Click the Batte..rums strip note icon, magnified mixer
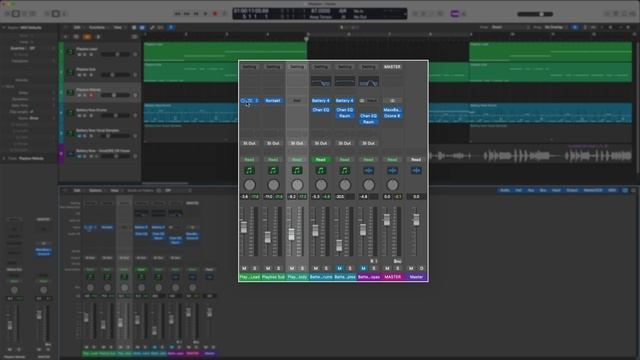The image size is (640, 360). 321,171
